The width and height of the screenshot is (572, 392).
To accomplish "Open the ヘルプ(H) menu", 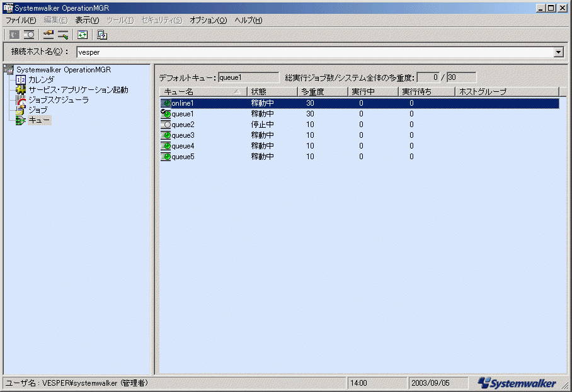I will (x=248, y=20).
